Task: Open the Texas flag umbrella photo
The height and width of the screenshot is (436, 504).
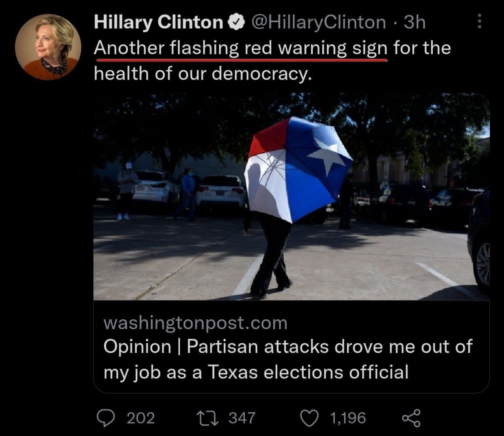Action: [291, 197]
